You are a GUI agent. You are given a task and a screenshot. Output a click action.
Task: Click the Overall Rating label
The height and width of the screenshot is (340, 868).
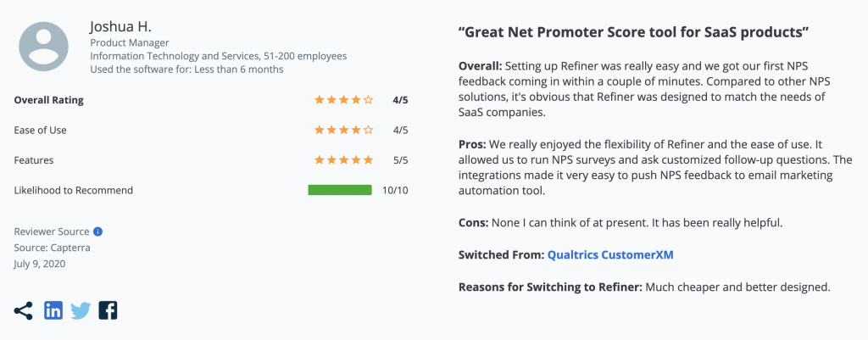point(48,100)
